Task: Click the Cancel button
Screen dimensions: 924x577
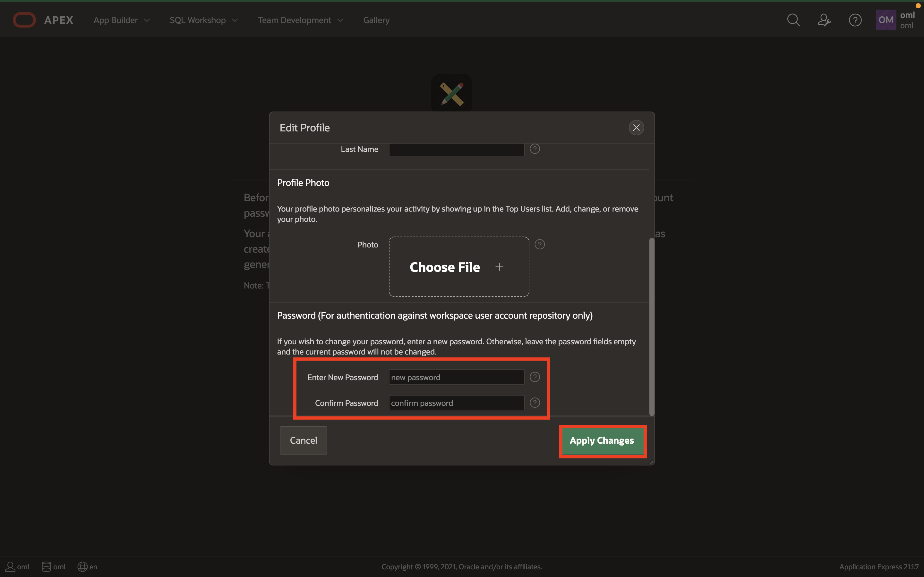Action: pos(303,440)
